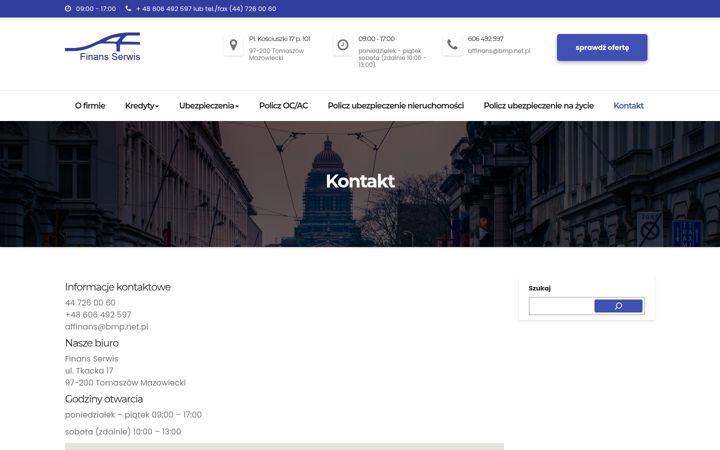Expand the Kredyty dropdown menu
Viewport: 720px width, 450px height.
click(x=142, y=106)
